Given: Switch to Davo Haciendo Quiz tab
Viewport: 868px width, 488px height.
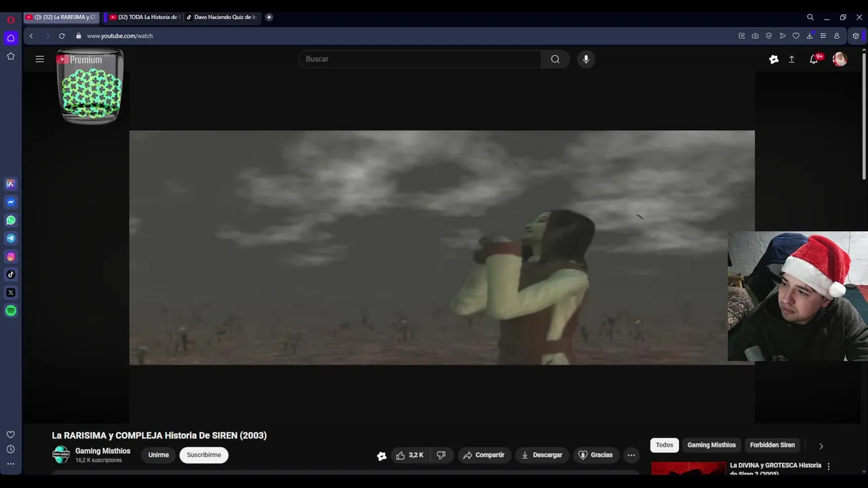Looking at the screenshot, I should pos(222,17).
